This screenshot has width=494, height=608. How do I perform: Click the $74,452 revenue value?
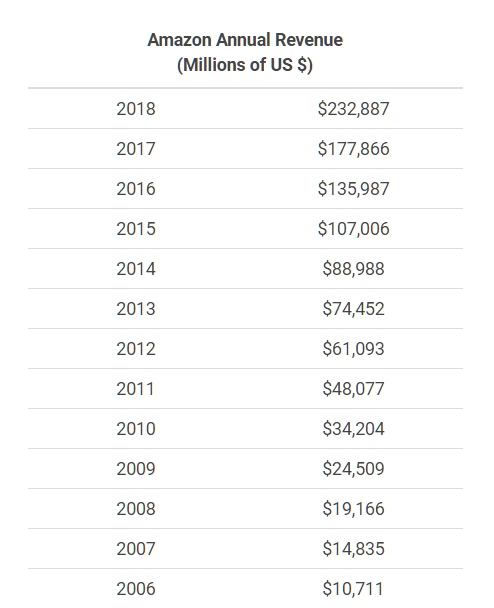(x=353, y=309)
